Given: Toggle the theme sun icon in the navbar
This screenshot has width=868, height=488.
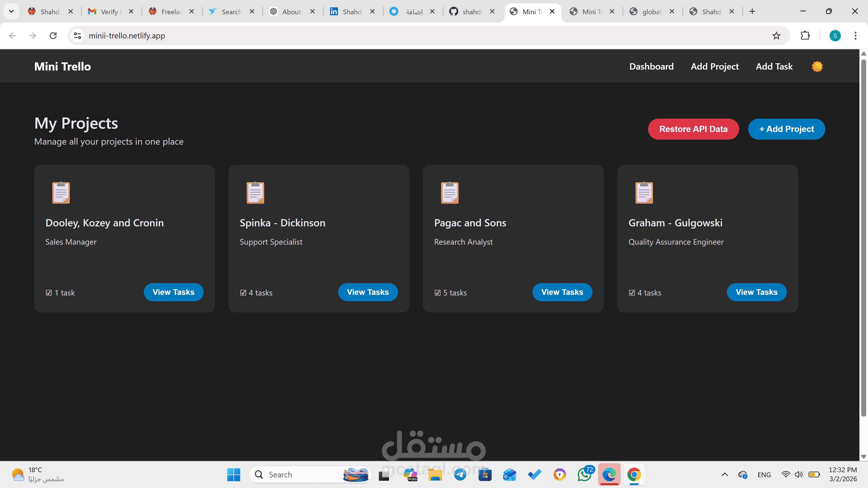Looking at the screenshot, I should 817,66.
